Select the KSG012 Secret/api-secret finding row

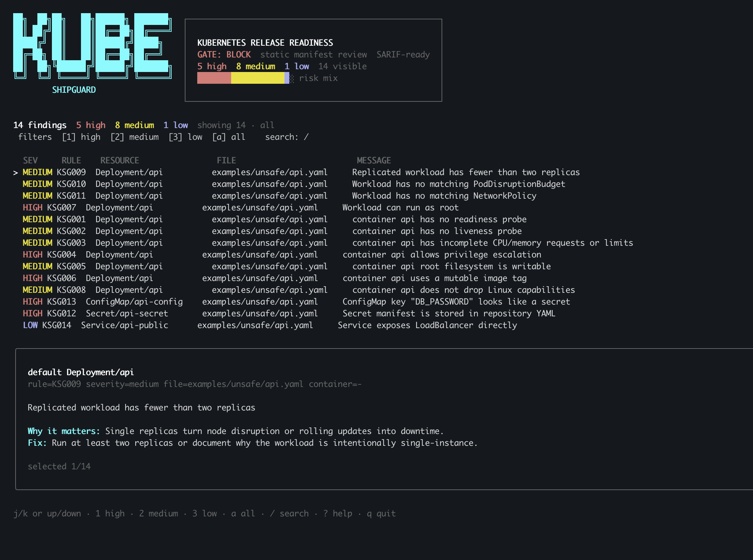[x=289, y=314]
